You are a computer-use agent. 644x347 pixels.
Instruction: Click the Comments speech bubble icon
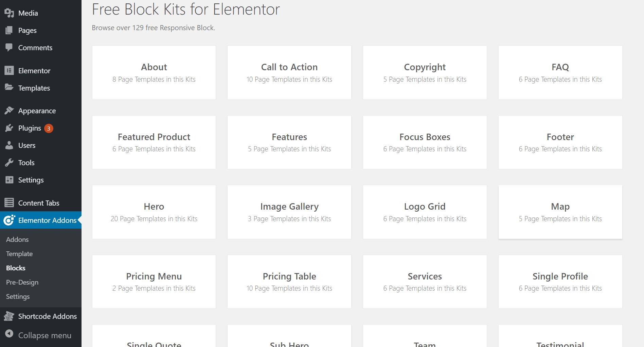(x=9, y=47)
